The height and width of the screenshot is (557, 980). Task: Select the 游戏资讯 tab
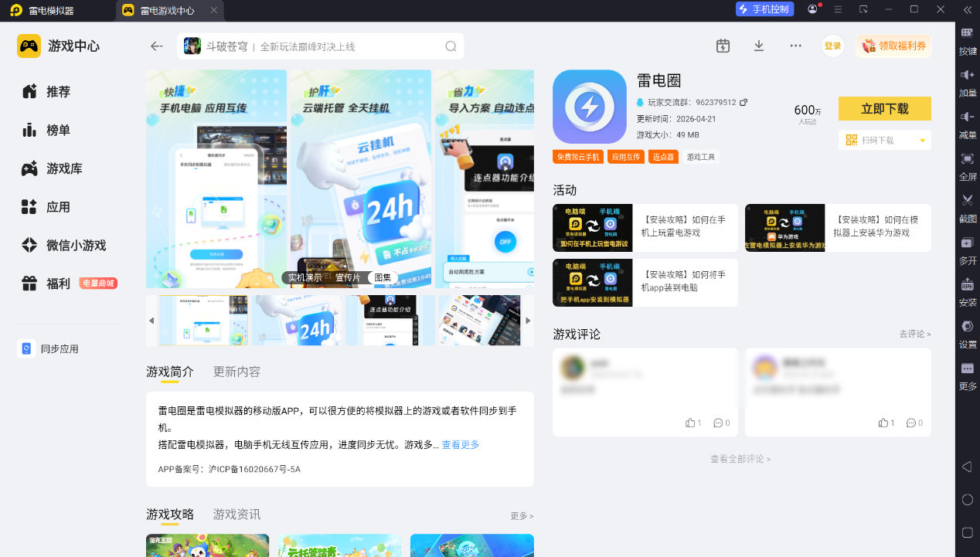pos(236,515)
